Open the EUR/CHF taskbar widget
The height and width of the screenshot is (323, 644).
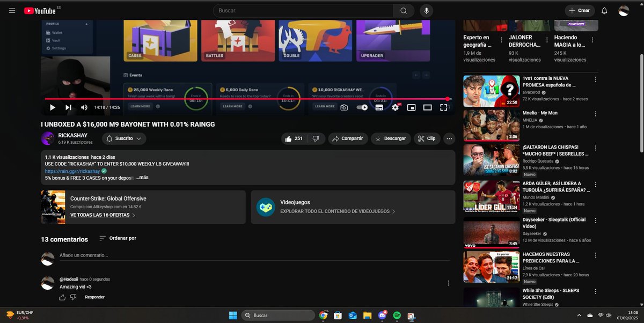coord(19,315)
